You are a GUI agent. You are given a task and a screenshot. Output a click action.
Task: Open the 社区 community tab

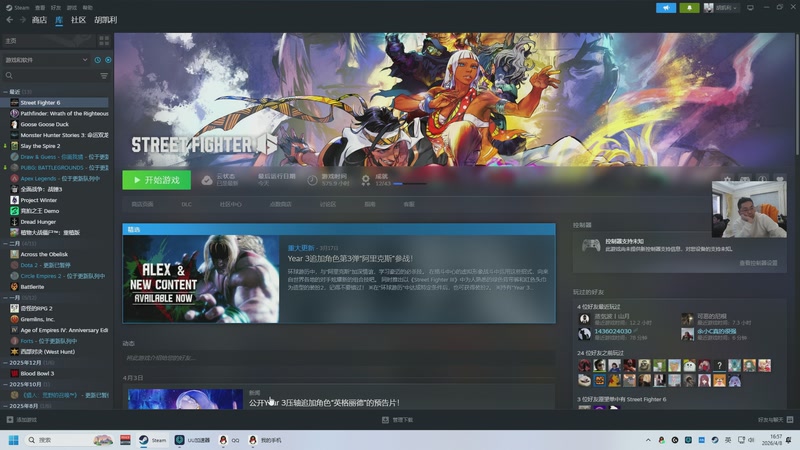[x=78, y=20]
